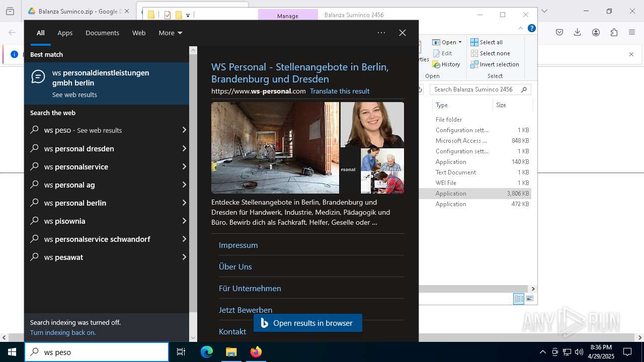
Task: Click Select none in the Explorer ribbon
Action: (x=490, y=53)
